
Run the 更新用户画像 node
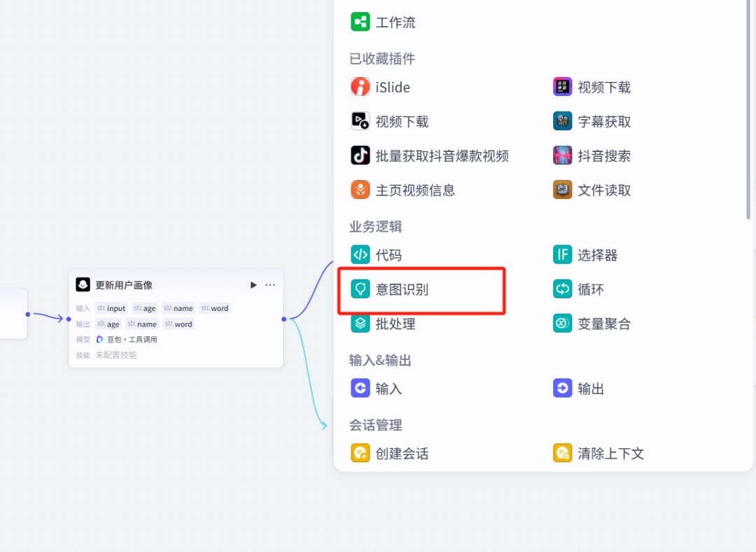tap(253, 285)
